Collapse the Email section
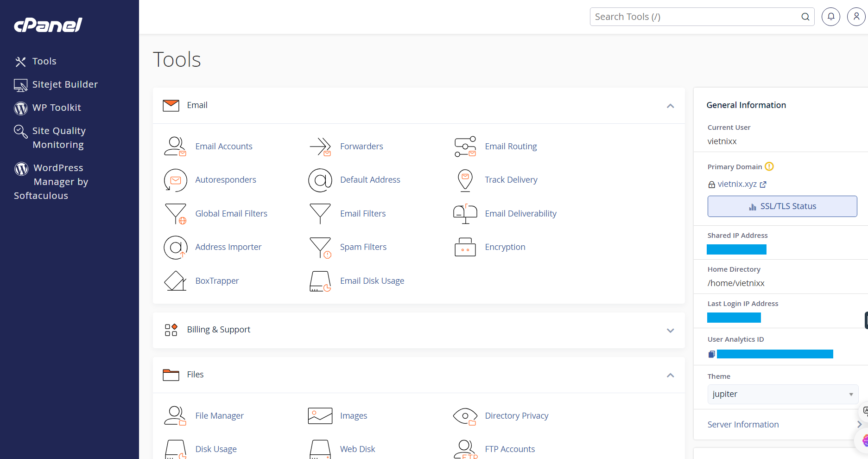868x459 pixels. (x=670, y=106)
